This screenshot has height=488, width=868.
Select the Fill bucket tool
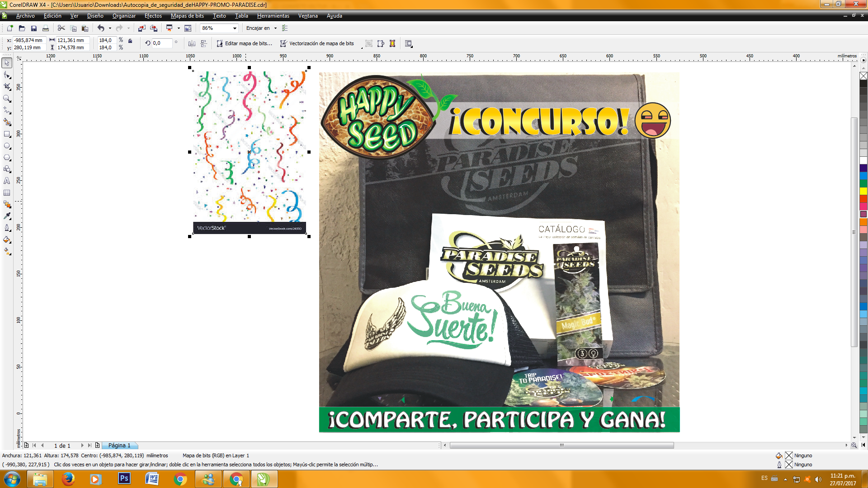click(x=7, y=240)
